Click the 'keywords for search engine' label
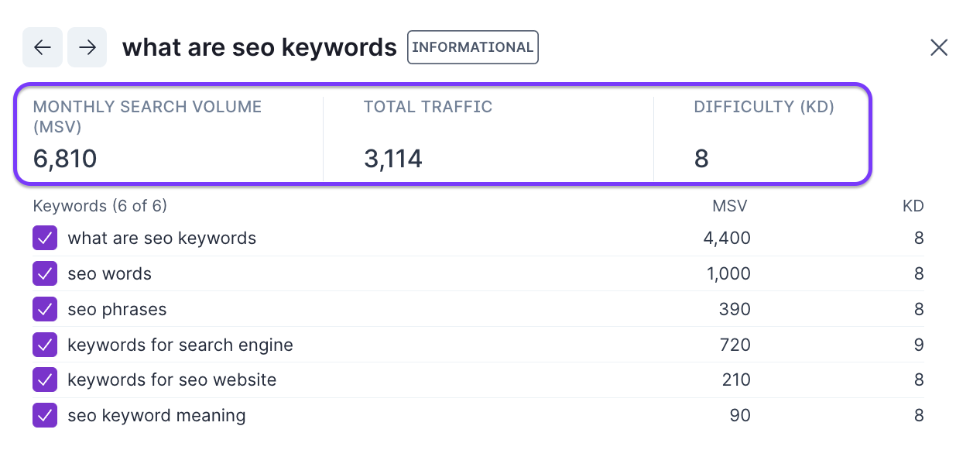Image resolution: width=980 pixels, height=474 pixels. 180,345
